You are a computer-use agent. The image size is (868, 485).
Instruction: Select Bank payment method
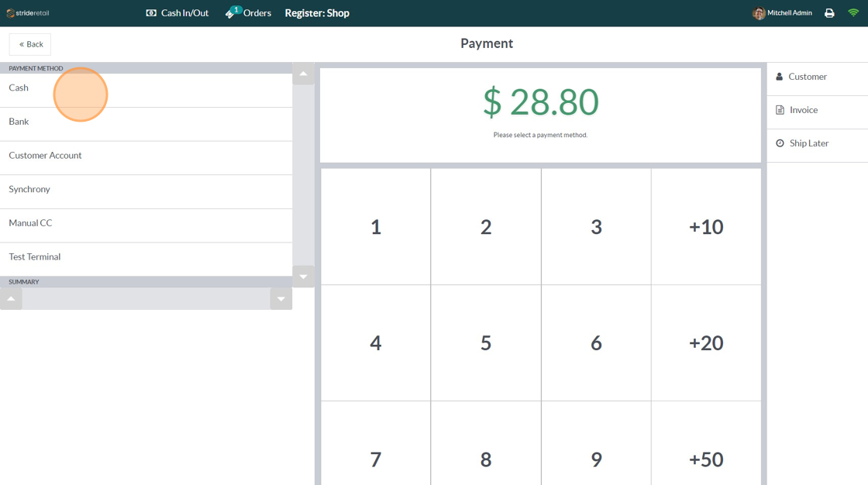146,124
